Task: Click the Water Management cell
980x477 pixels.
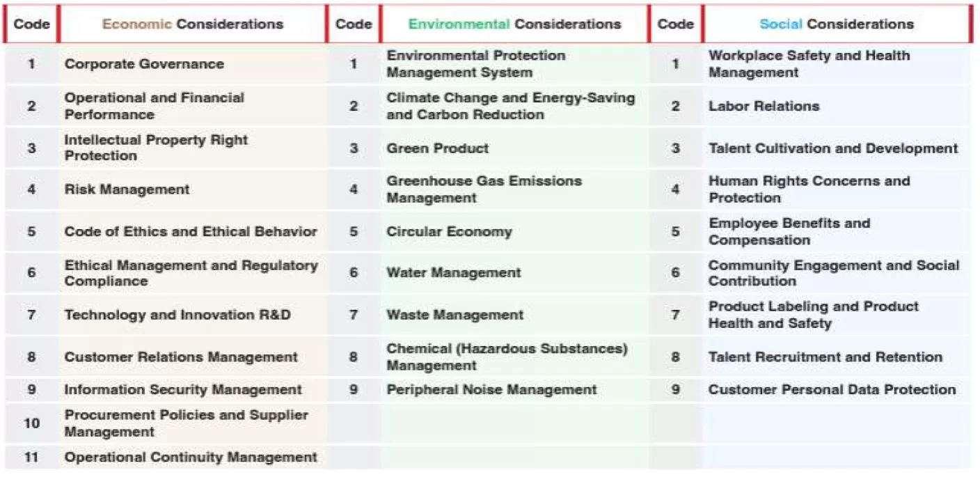Action: [453, 273]
